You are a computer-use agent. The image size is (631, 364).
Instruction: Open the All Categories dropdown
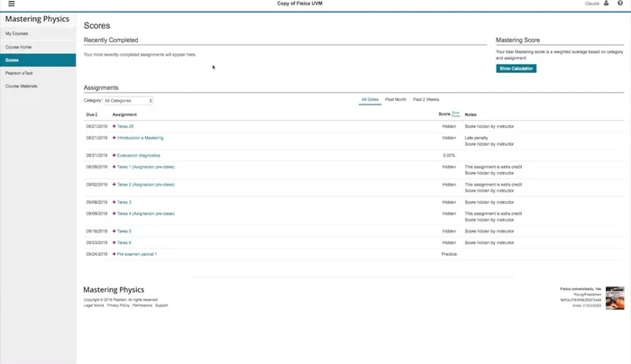click(x=128, y=101)
